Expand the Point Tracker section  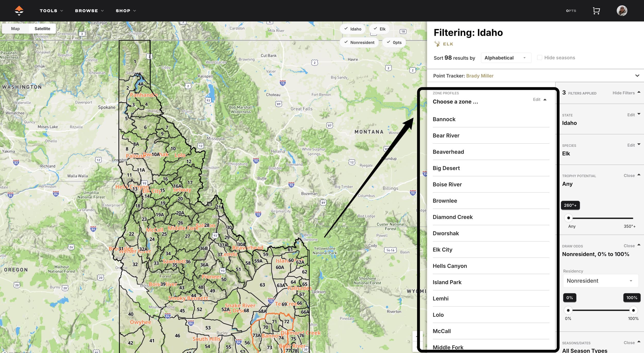[x=637, y=75]
